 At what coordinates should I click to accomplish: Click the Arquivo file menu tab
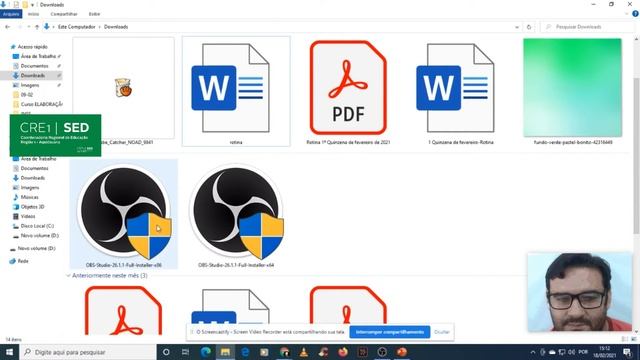pyautogui.click(x=11, y=14)
